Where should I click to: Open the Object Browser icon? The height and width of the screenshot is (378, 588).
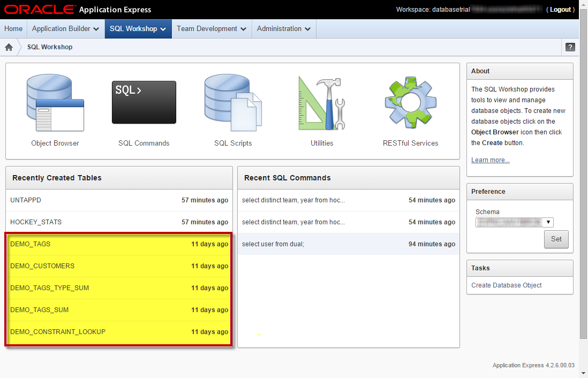(55, 102)
